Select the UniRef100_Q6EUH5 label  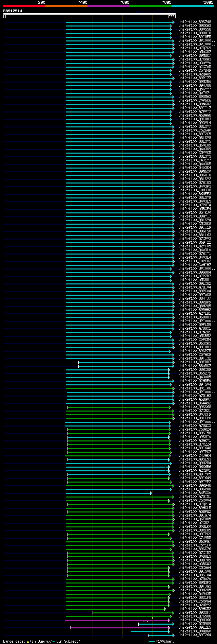tap(195, 519)
